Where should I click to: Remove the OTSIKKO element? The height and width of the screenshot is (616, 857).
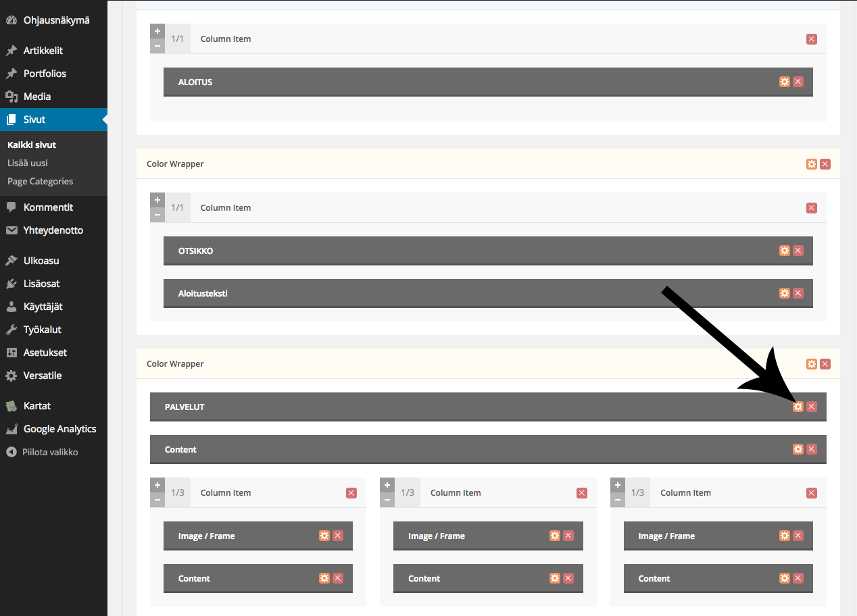pyautogui.click(x=798, y=251)
